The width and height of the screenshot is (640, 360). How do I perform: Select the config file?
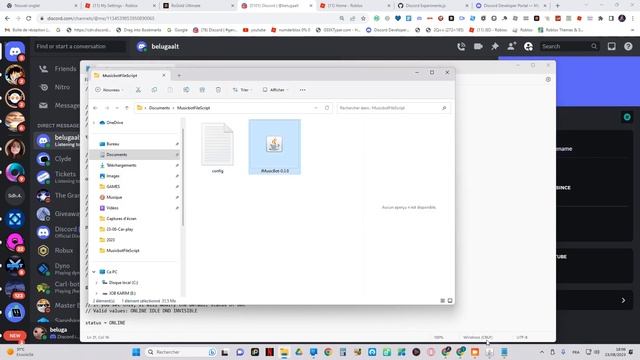218,148
